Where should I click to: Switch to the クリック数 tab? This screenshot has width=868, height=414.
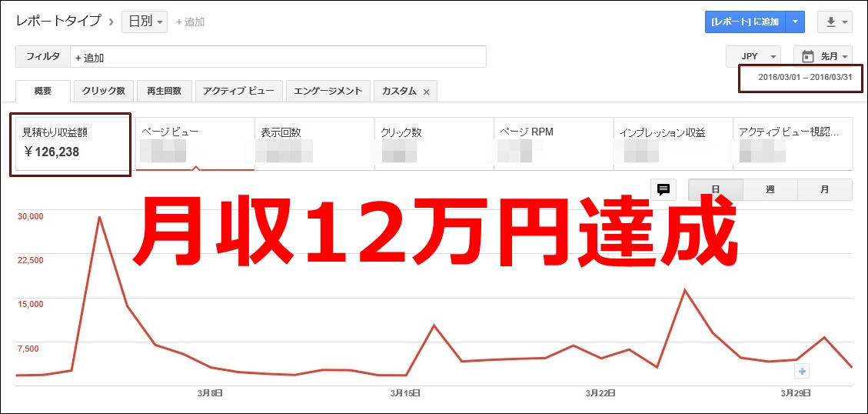[x=104, y=92]
